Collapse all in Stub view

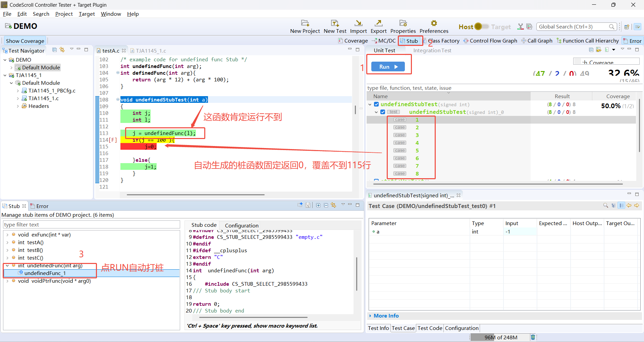(x=326, y=205)
